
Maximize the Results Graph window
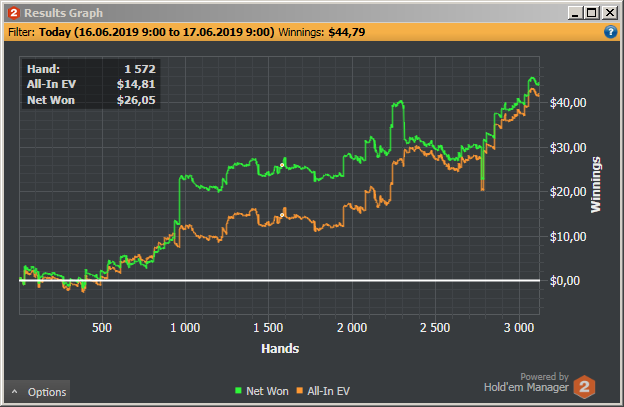592,13
